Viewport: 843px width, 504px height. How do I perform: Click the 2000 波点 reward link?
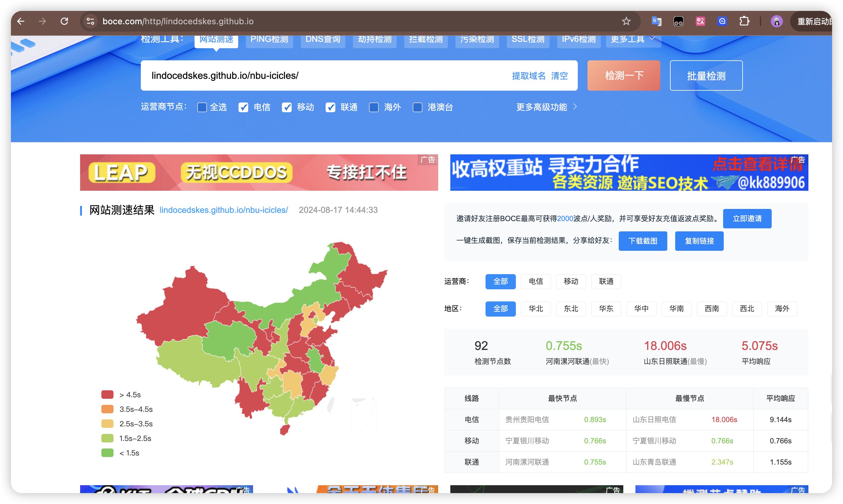(565, 218)
